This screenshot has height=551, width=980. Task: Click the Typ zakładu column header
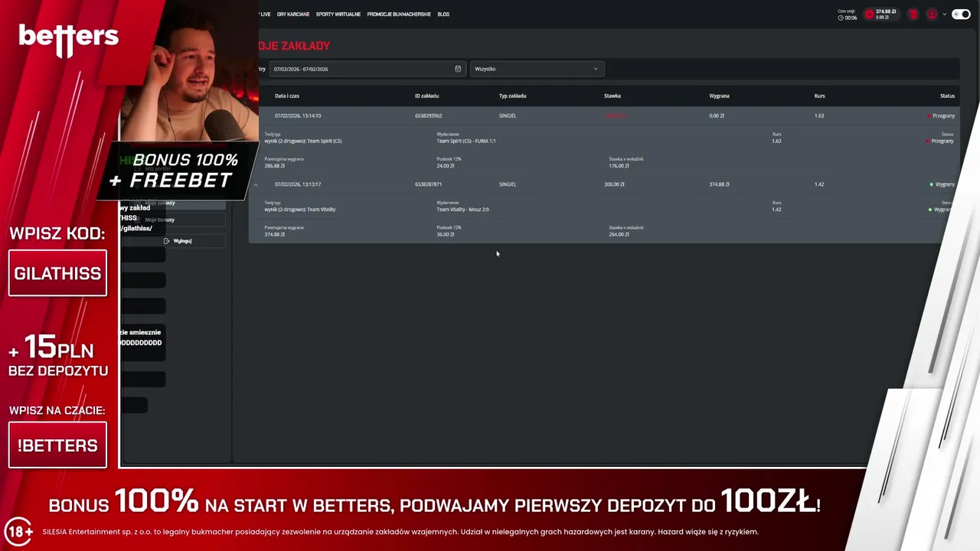(x=513, y=96)
